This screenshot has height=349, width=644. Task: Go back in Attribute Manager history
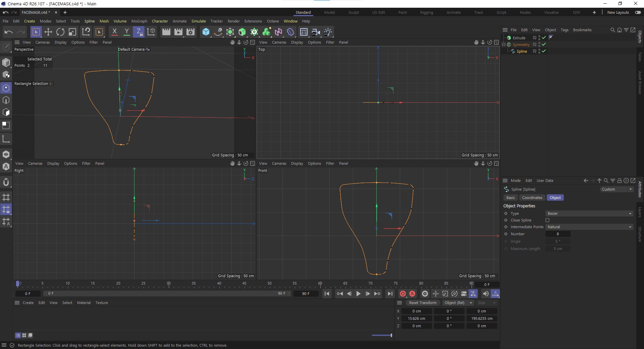pos(586,181)
